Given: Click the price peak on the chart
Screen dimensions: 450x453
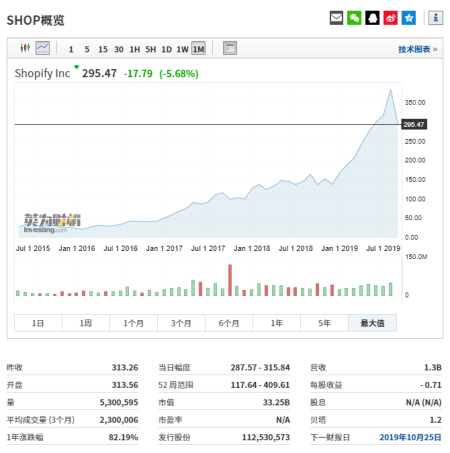Looking at the screenshot, I should 390,90.
